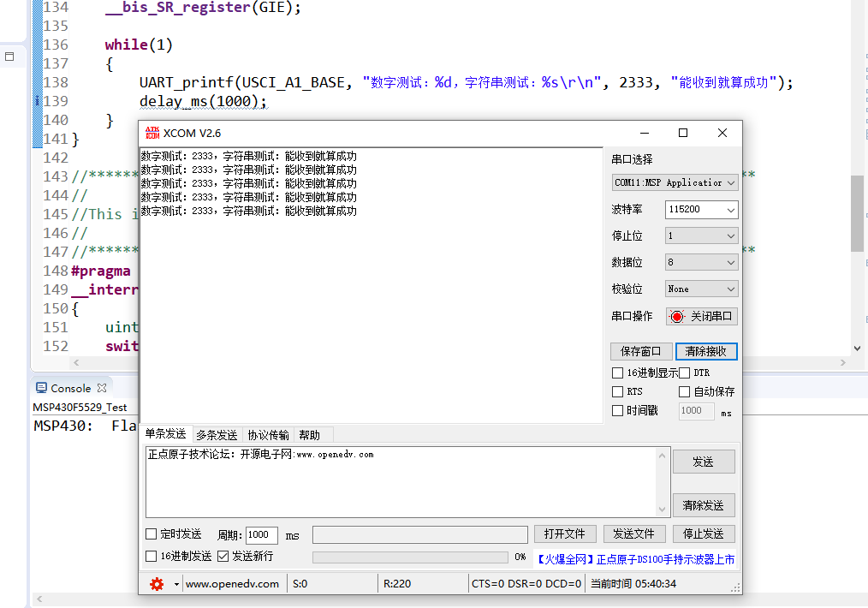Open the 数据位 dropdown
Viewport: 868px width, 608px height.
(701, 262)
